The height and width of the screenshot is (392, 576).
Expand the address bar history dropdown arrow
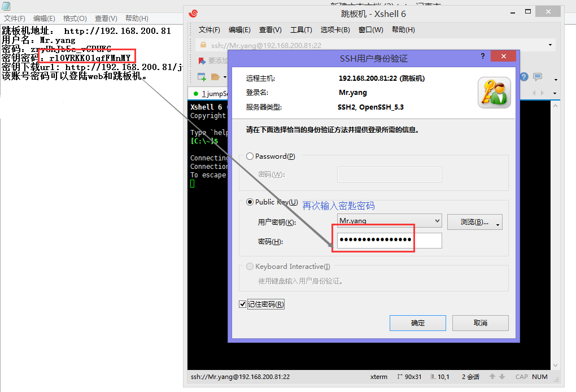tap(550, 45)
